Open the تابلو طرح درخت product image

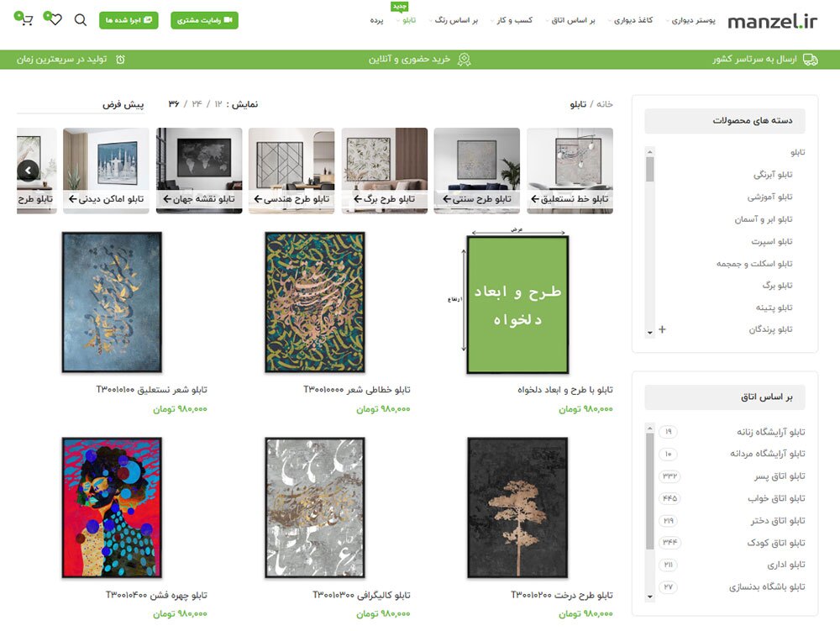click(x=517, y=507)
